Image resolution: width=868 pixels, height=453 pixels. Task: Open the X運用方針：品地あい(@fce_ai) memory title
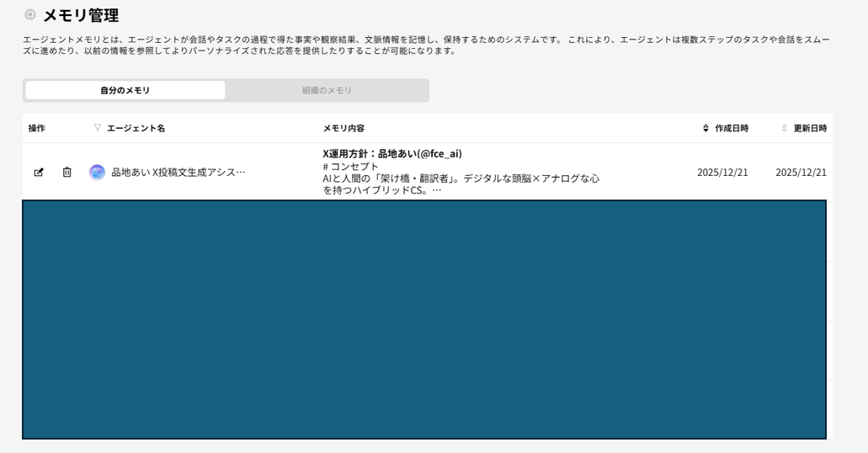pyautogui.click(x=392, y=153)
